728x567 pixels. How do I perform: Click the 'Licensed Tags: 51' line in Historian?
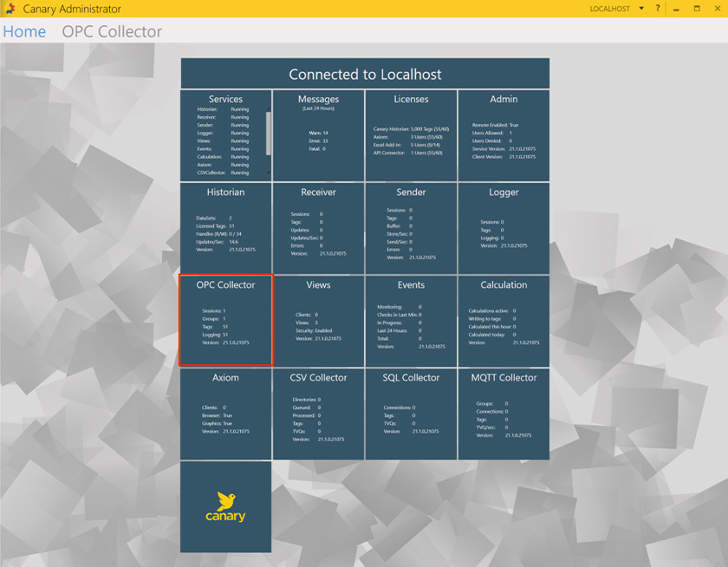(216, 225)
